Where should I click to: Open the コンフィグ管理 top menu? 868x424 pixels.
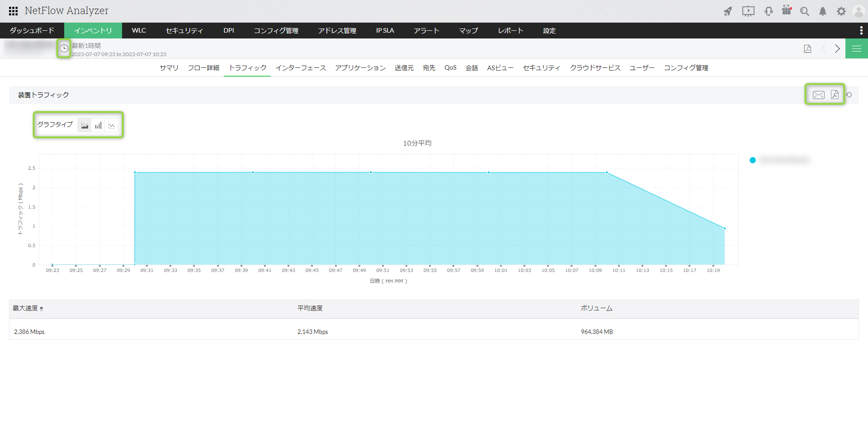click(276, 30)
